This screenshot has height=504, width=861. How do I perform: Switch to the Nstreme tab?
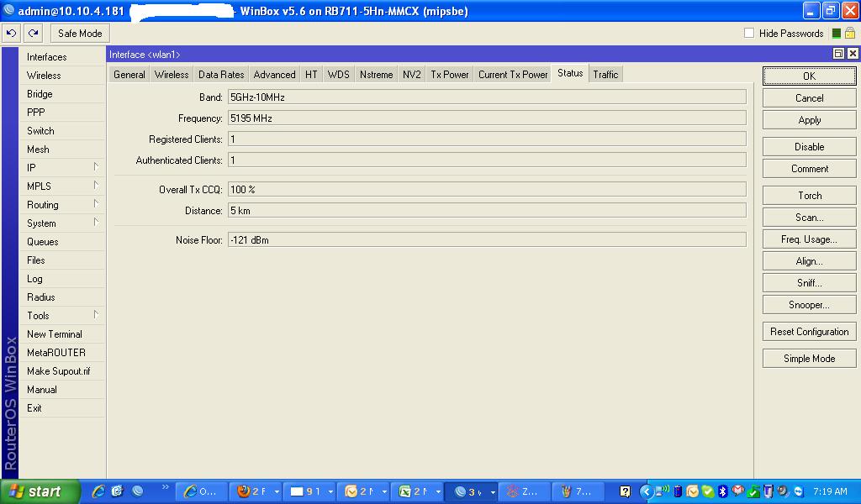[x=376, y=75]
